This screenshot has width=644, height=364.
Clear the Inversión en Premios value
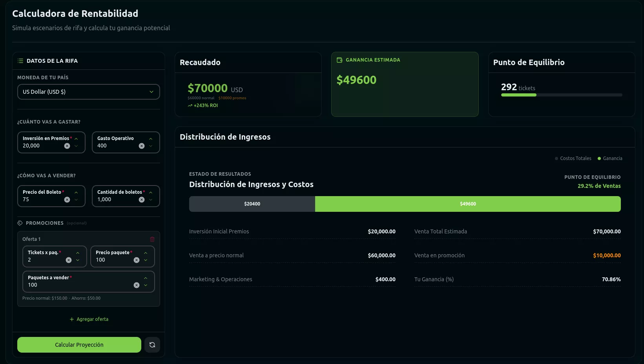67,146
